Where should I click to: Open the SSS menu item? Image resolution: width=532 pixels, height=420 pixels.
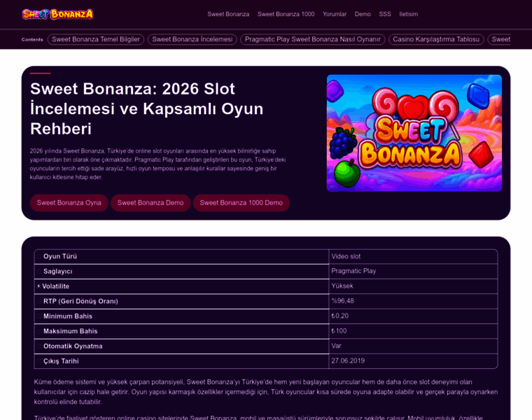click(x=385, y=14)
